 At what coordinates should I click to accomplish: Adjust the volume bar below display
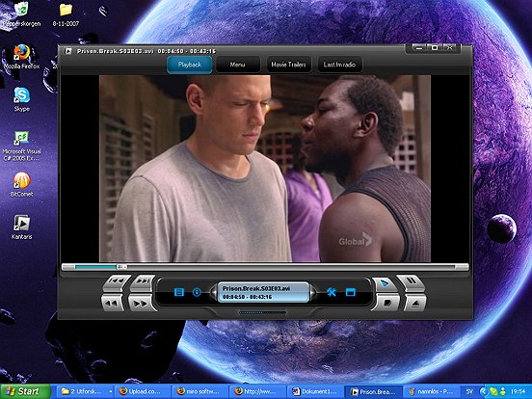point(262,312)
